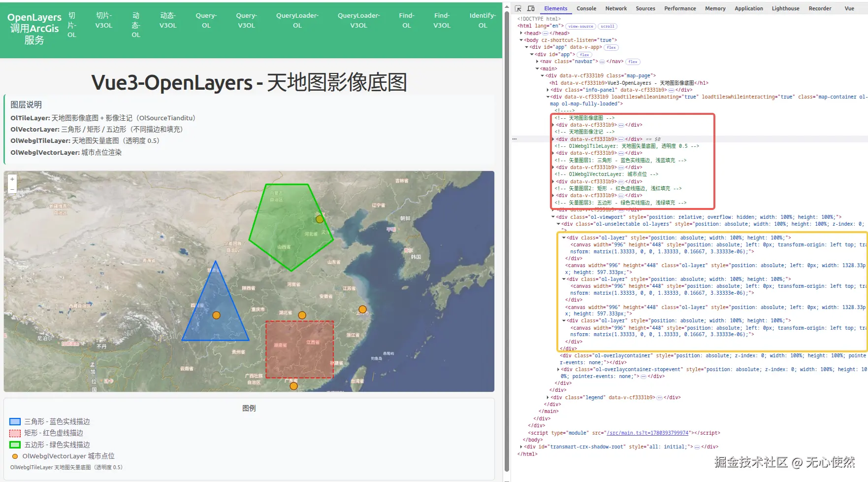Open the Recorder tab in DevTools

[820, 8]
